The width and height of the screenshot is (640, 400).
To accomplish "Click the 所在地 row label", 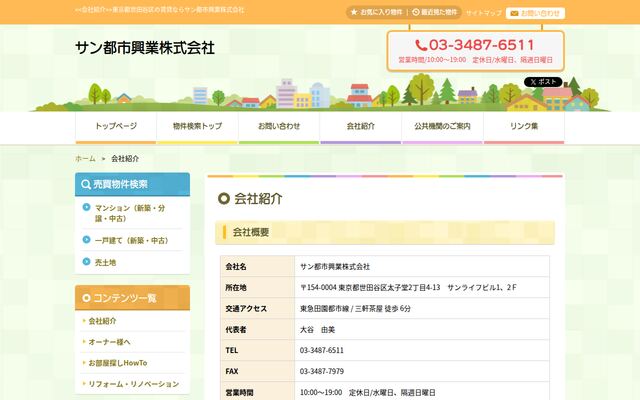I will click(x=236, y=287).
